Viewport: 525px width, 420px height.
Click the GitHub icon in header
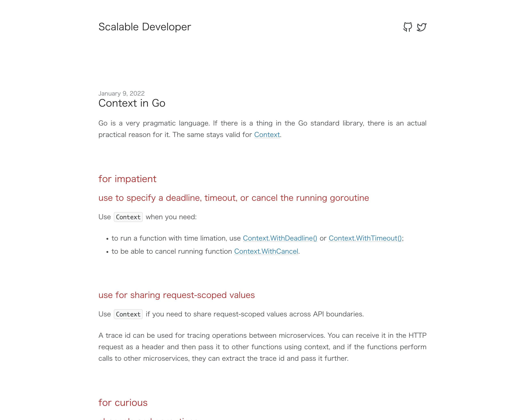(407, 27)
